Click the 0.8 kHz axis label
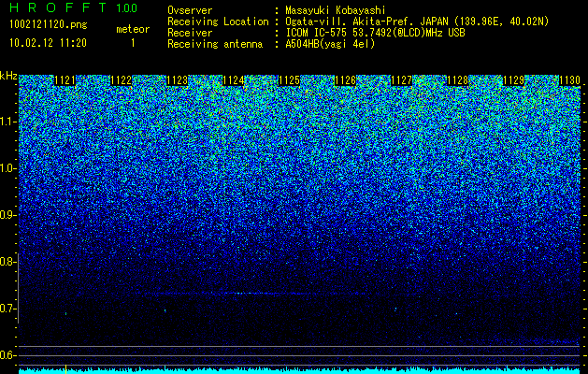The height and width of the screenshot is (374, 588). [7, 262]
